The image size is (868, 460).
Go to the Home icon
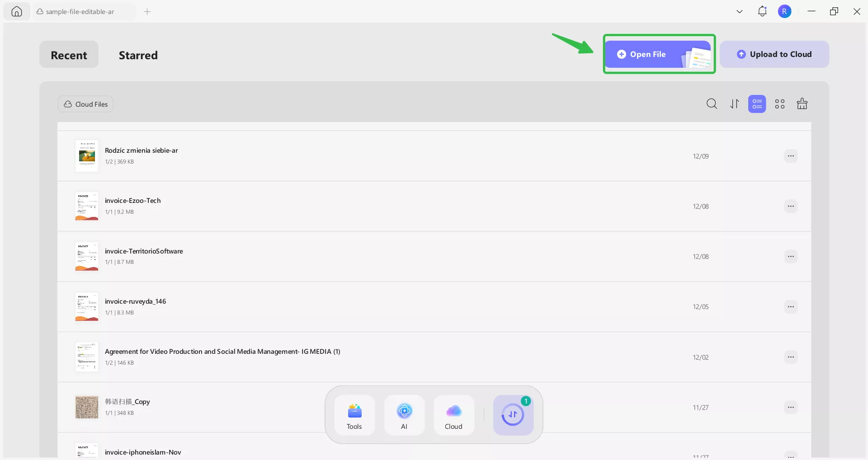[17, 11]
